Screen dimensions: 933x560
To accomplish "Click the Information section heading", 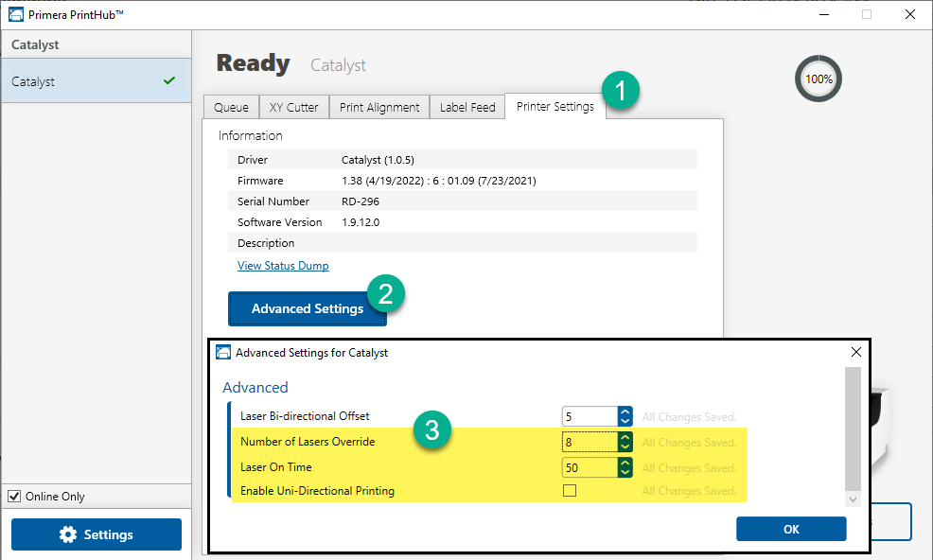I will tap(251, 135).
